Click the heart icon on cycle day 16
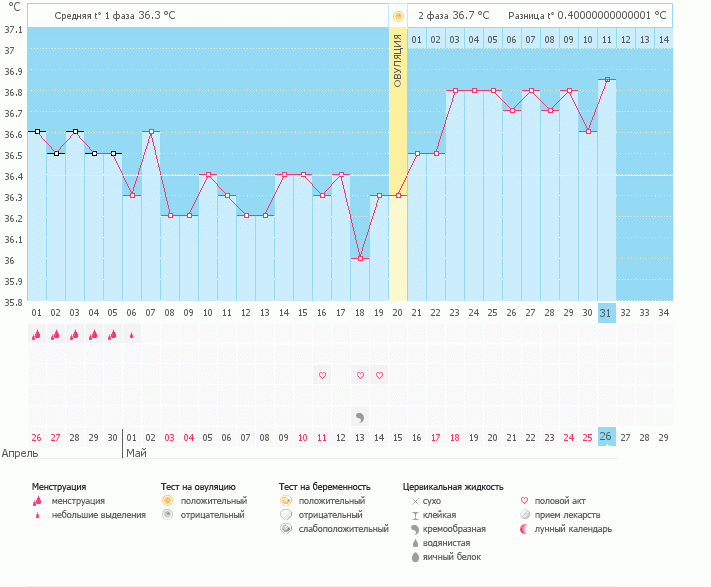Screen dimensions: 711x587 pos(322,376)
